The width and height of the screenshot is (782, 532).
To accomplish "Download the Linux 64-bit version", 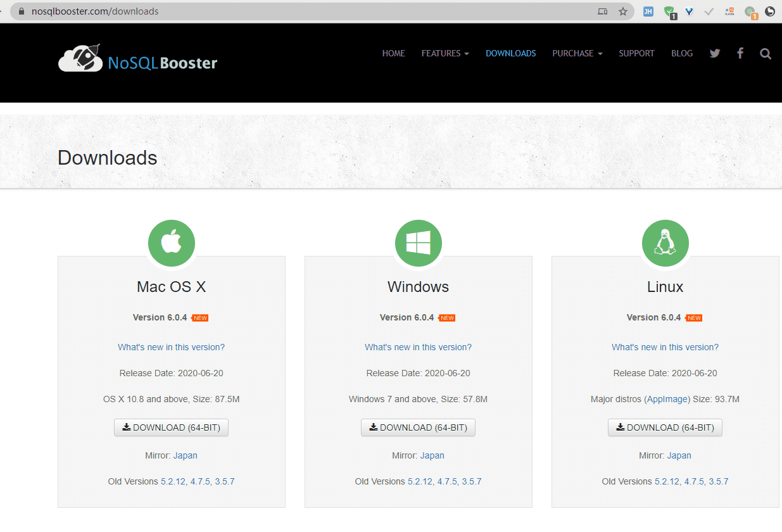I will [665, 427].
